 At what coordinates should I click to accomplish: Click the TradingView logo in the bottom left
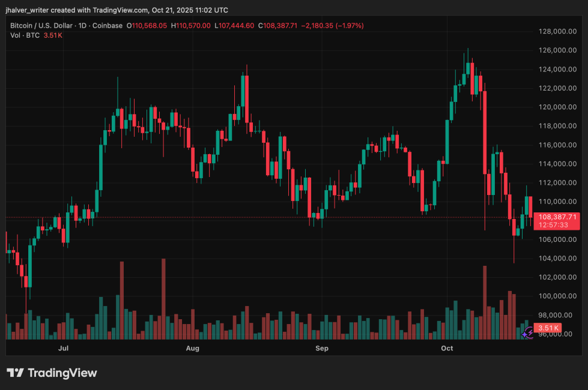(51, 373)
